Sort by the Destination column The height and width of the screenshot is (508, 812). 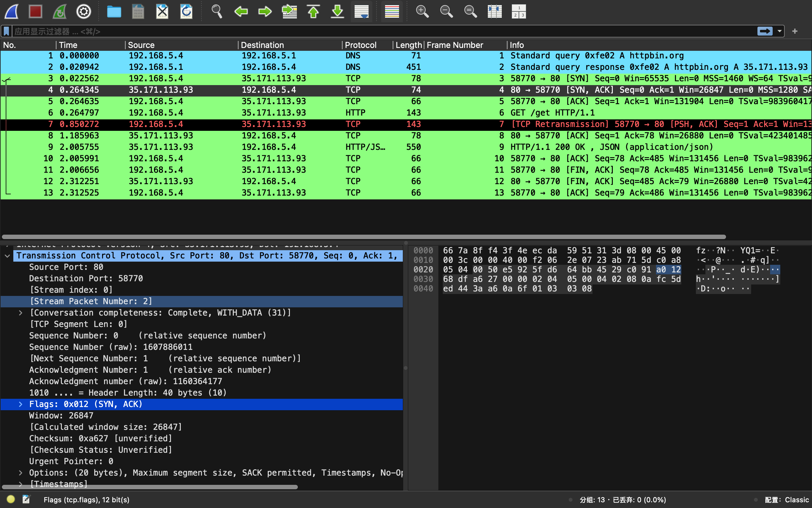pyautogui.click(x=290, y=45)
